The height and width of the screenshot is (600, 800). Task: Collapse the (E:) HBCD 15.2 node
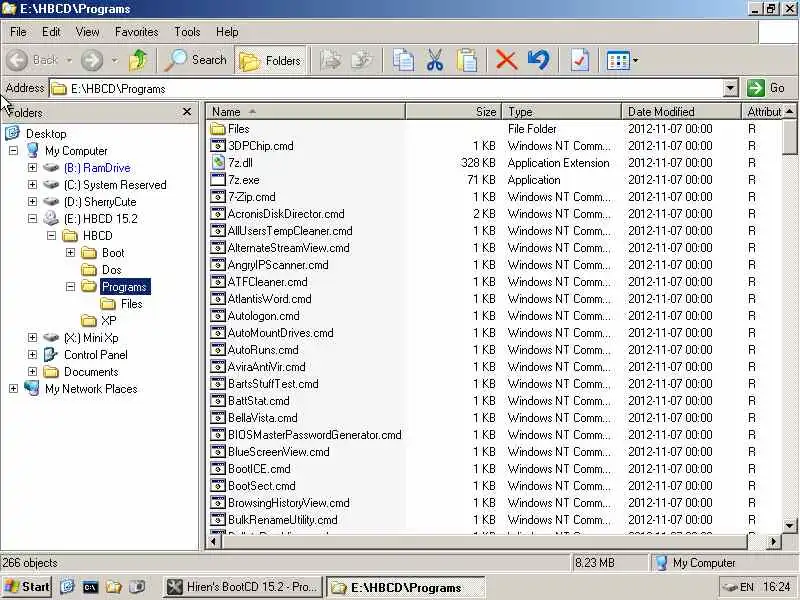coord(33,218)
